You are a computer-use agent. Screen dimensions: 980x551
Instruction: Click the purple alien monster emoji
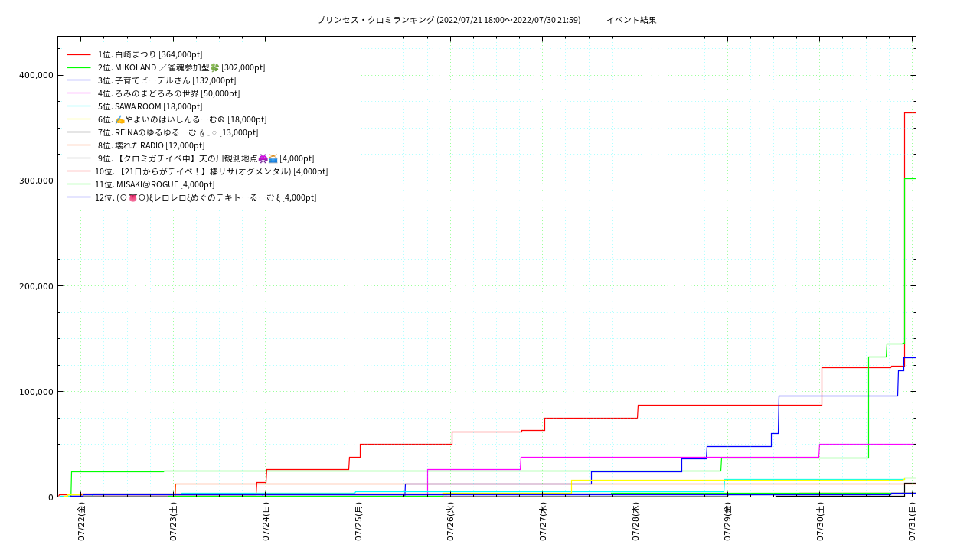coord(263,158)
